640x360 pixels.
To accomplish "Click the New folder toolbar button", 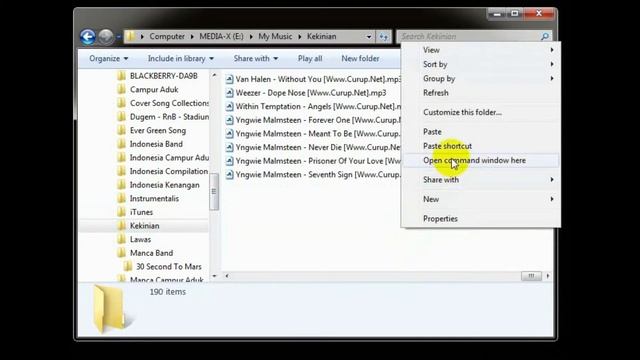I will click(360, 59).
